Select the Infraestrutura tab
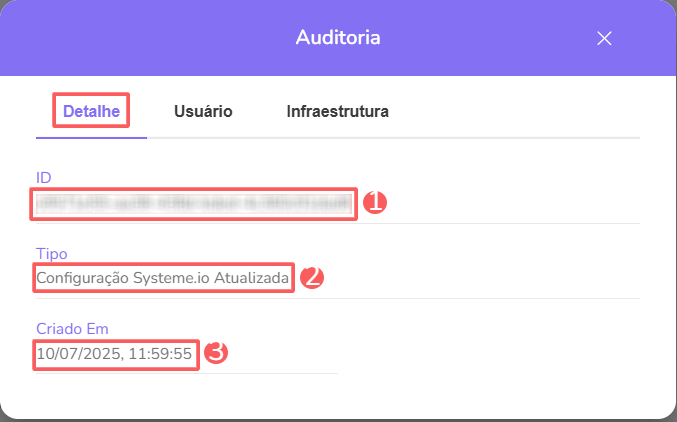 [337, 111]
